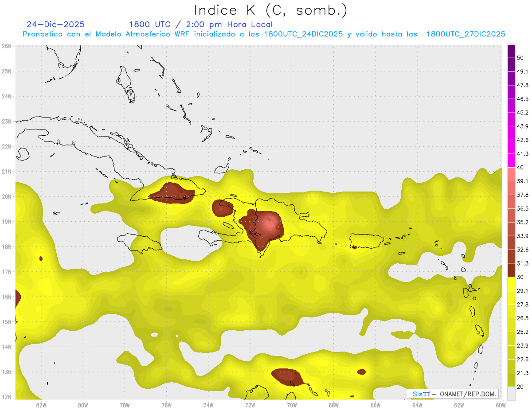This screenshot has height=411, width=532.
Task: Click the '36.5' colorbar value
Action: point(523,208)
